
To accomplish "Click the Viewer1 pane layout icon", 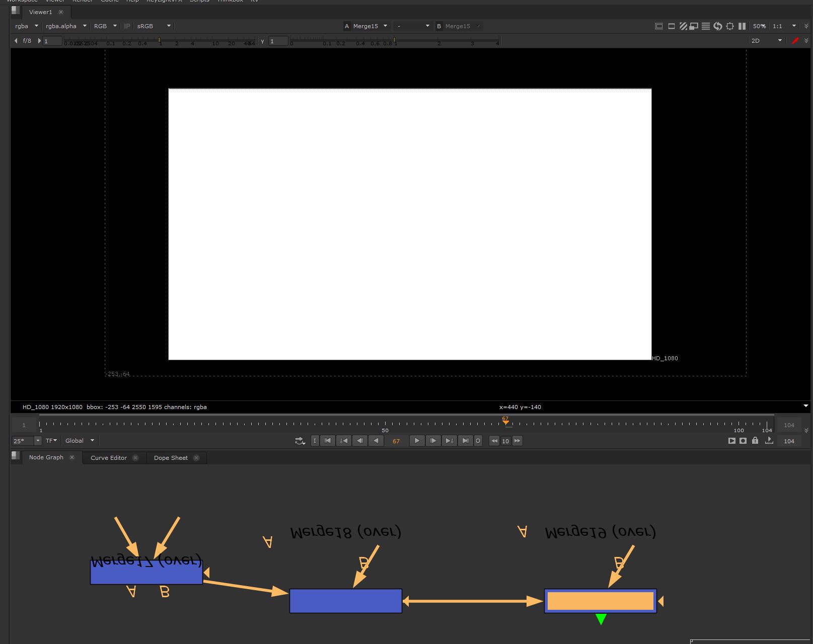I will pyautogui.click(x=16, y=11).
